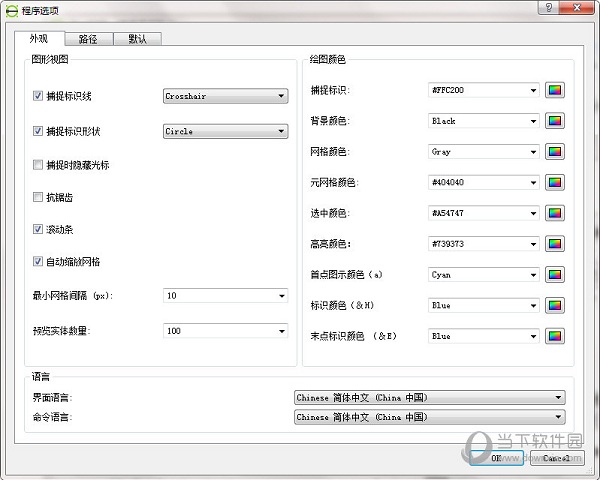This screenshot has height=480, width=600.
Task: Open the Circle shape dropdown
Action: pos(225,131)
